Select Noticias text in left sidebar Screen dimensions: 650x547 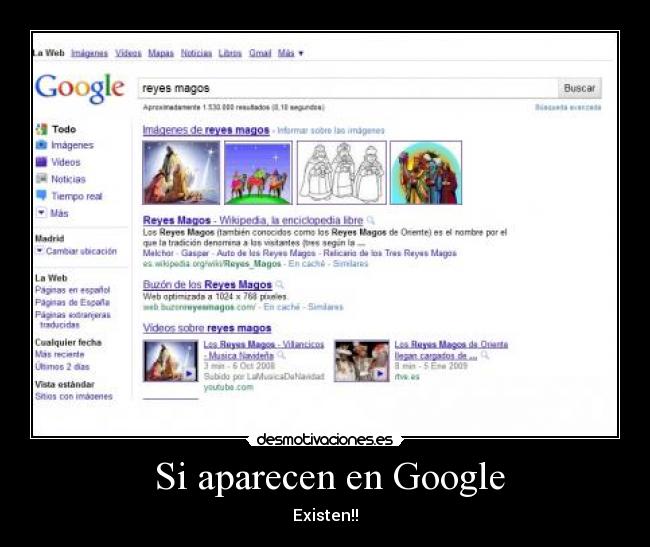pyautogui.click(x=68, y=179)
